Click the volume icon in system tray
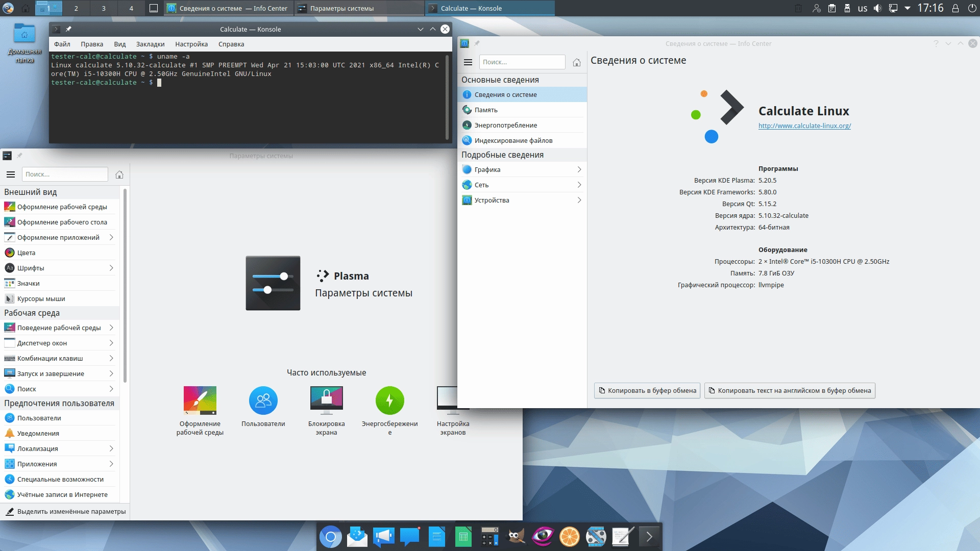The width and height of the screenshot is (980, 551). 878,8
